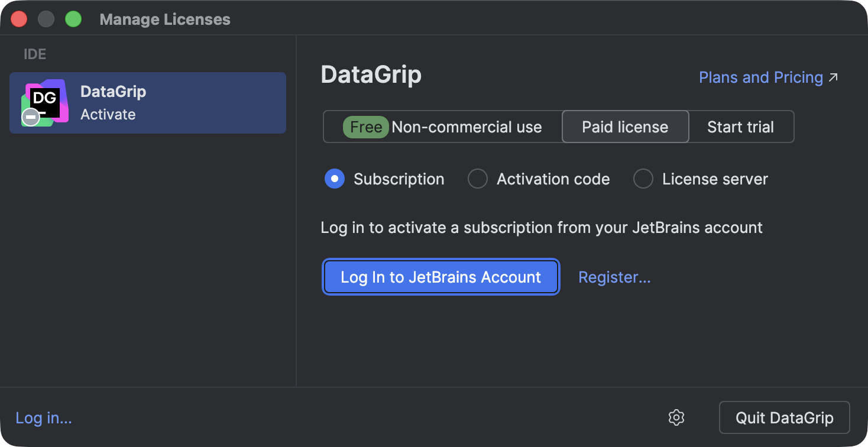The height and width of the screenshot is (447, 868).
Task: Choose the Activation code option
Action: 478,179
